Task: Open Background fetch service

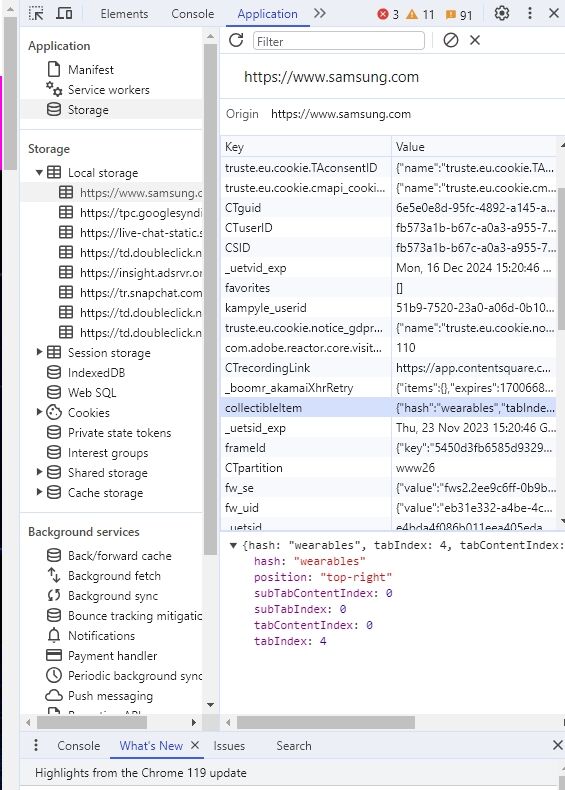Action: [114, 576]
